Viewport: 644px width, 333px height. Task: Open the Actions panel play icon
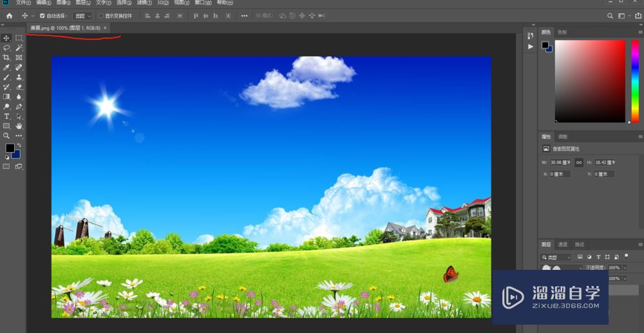530,47
